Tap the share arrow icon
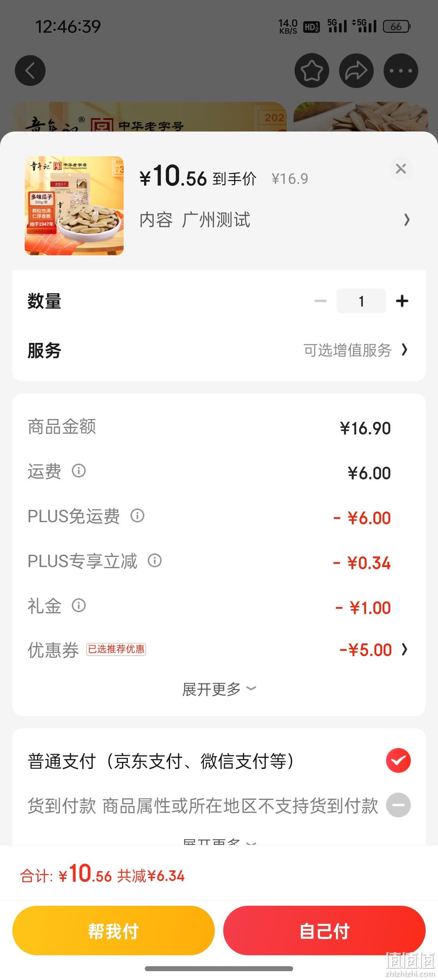Image resolution: width=438 pixels, height=980 pixels. 356,70
